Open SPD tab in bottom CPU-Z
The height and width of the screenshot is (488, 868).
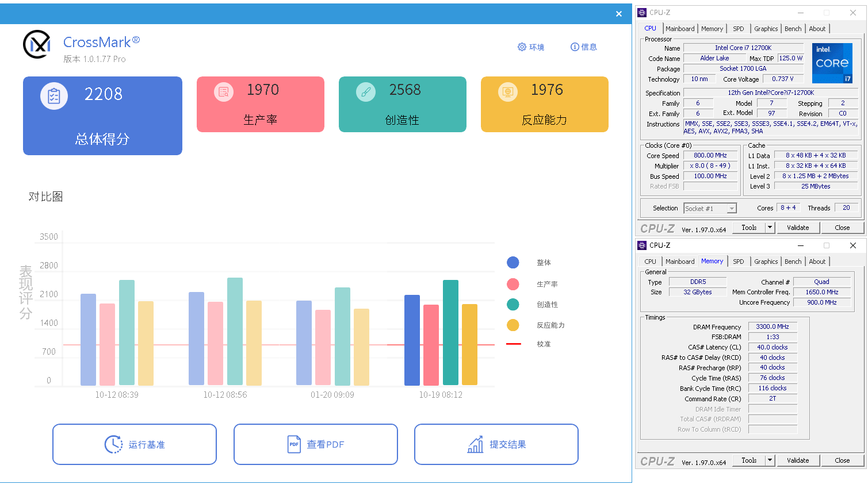(x=739, y=262)
